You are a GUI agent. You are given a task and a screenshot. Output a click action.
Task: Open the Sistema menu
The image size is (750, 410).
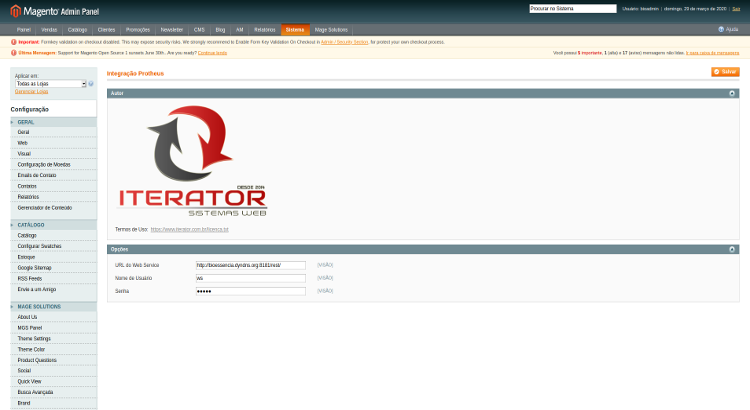click(295, 30)
